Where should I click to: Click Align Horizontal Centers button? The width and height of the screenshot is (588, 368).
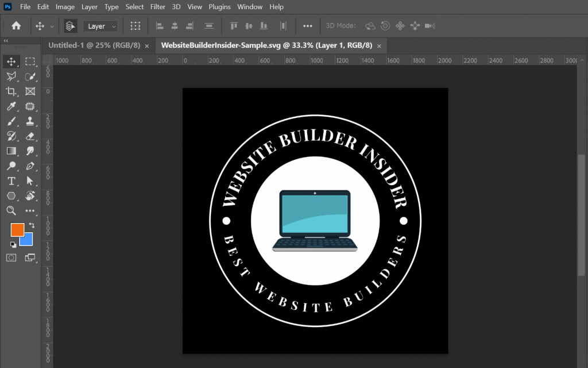pos(175,26)
